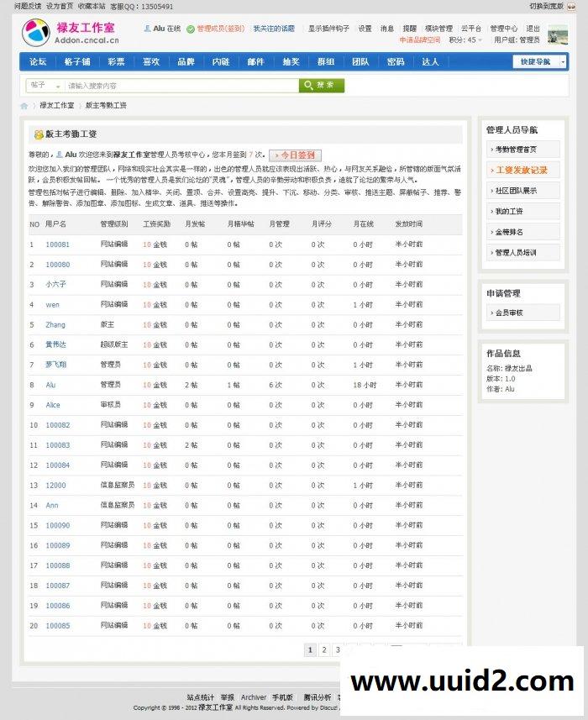Open the 邮件 nav tab
Screen dimensions: 588x720
255,61
